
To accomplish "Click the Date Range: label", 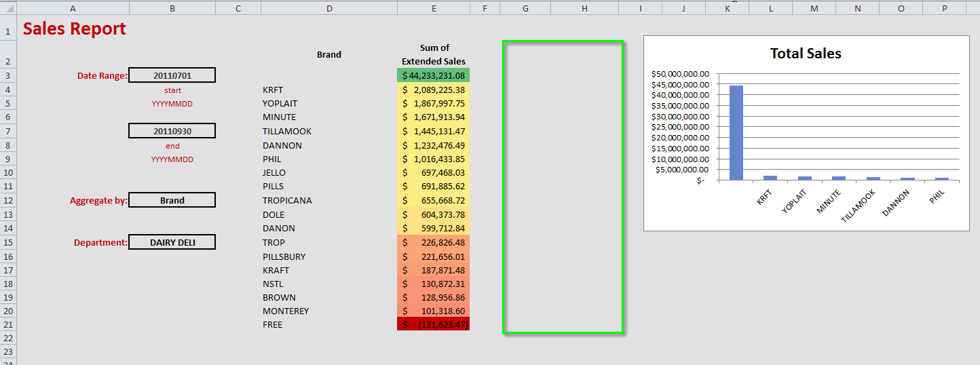I will 102,76.
